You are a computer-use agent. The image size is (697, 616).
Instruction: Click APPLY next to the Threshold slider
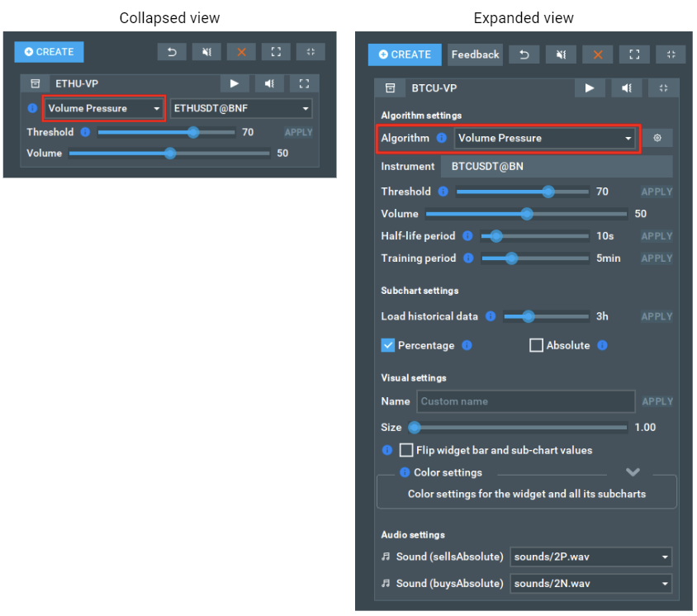657,192
